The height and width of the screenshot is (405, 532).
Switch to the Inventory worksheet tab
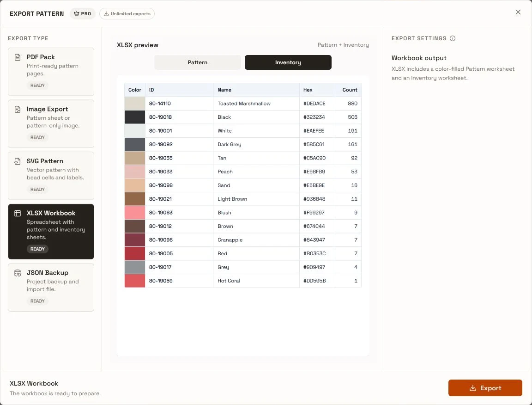click(288, 62)
